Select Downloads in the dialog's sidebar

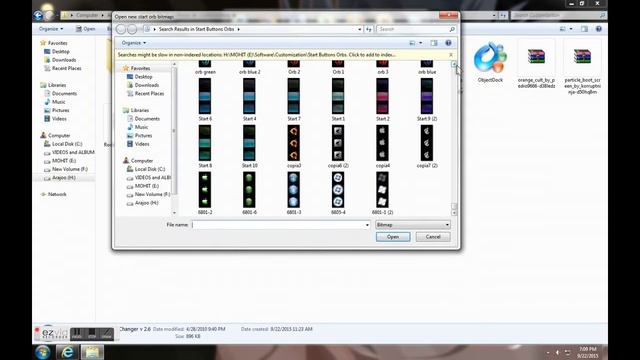pyautogui.click(x=147, y=85)
